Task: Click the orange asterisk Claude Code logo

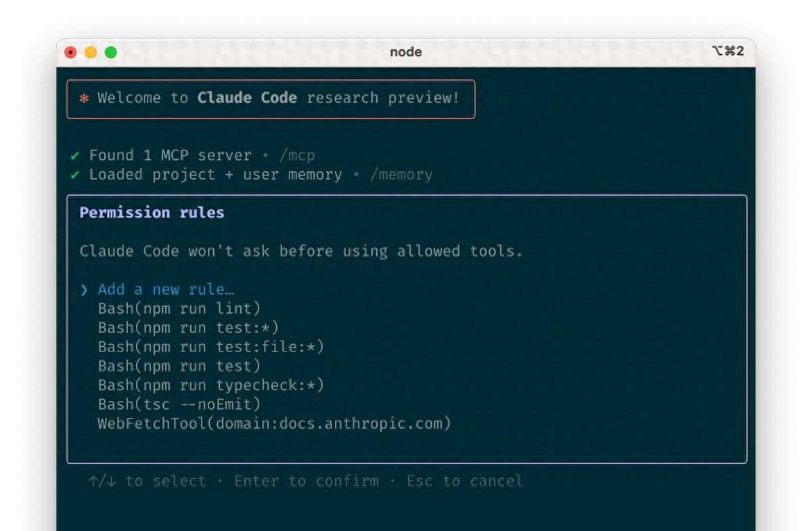Action: click(84, 98)
